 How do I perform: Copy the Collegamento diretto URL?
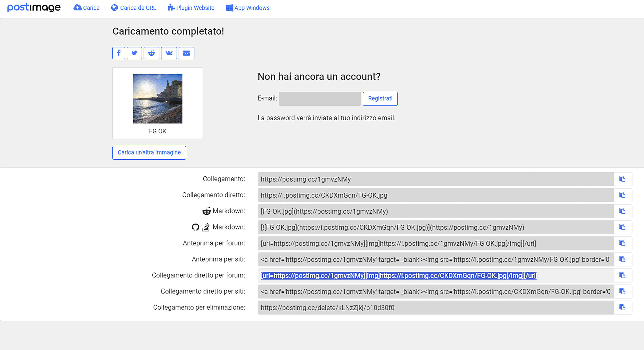pos(623,195)
